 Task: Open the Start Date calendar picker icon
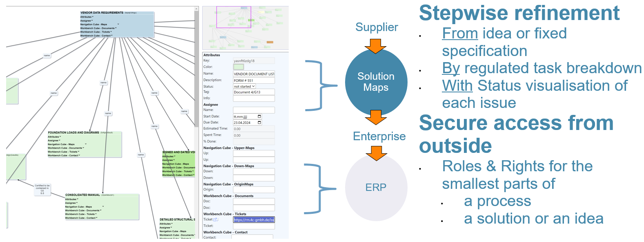coord(259,117)
